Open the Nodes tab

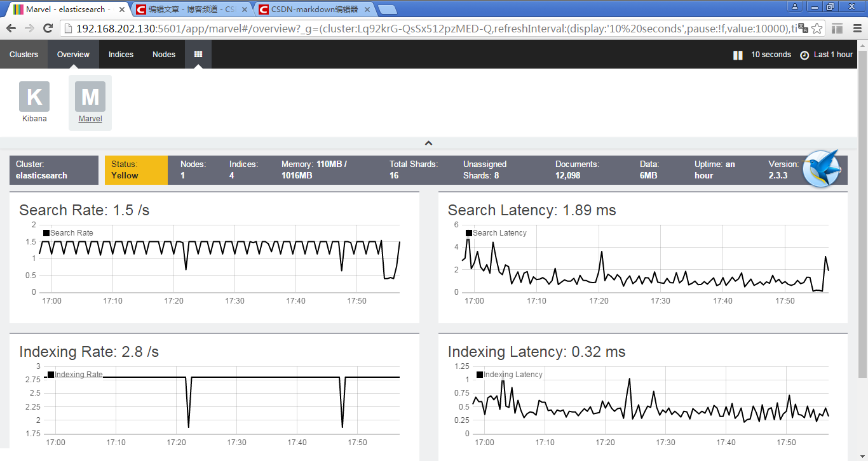164,55
